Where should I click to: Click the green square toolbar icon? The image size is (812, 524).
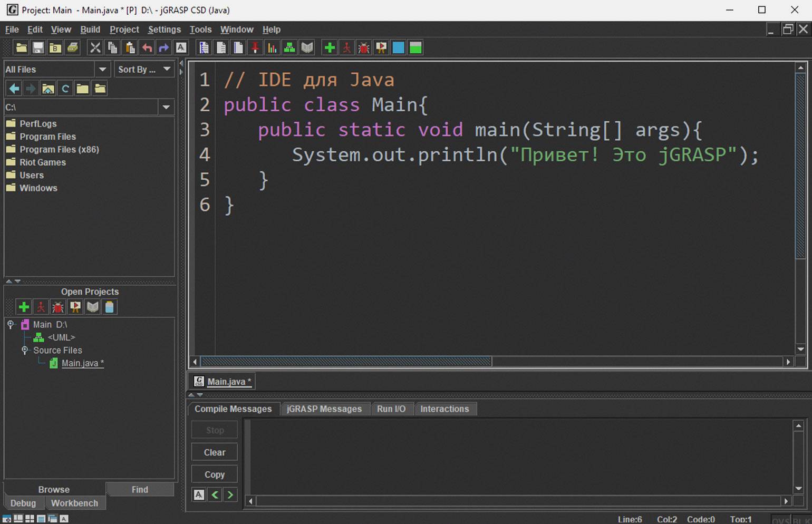415,48
